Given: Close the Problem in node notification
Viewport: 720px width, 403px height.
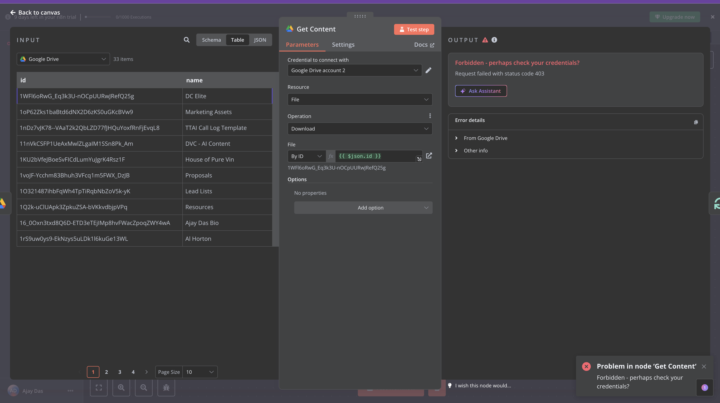Looking at the screenshot, I should coord(704,366).
